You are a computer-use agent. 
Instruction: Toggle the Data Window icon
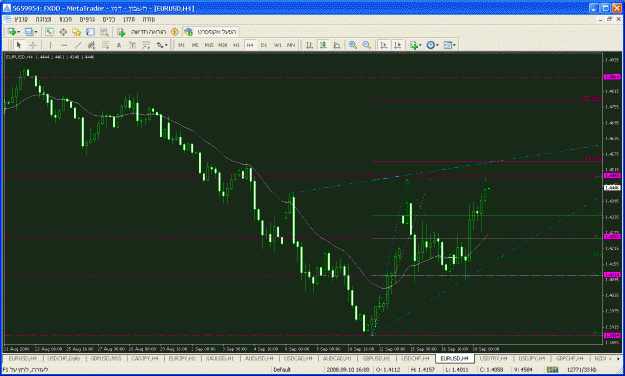point(63,32)
